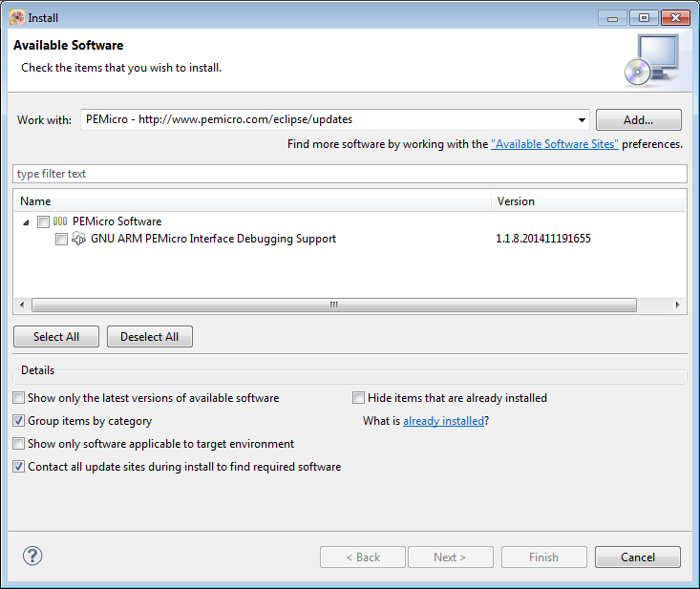The width and height of the screenshot is (700, 589).
Task: Click the PEMicro Software category icon
Action: point(60,221)
